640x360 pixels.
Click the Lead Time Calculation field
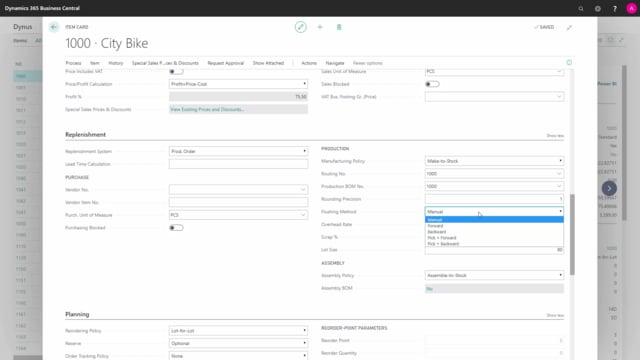[x=238, y=164]
